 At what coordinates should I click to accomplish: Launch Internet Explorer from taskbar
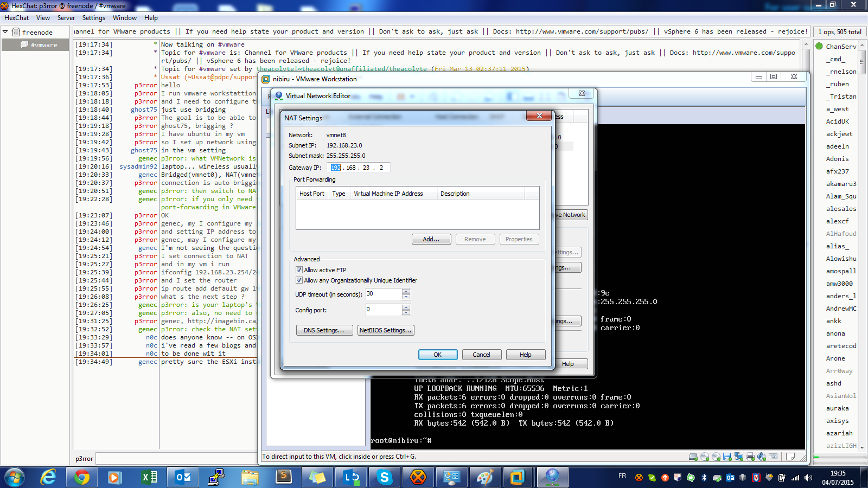point(48,477)
